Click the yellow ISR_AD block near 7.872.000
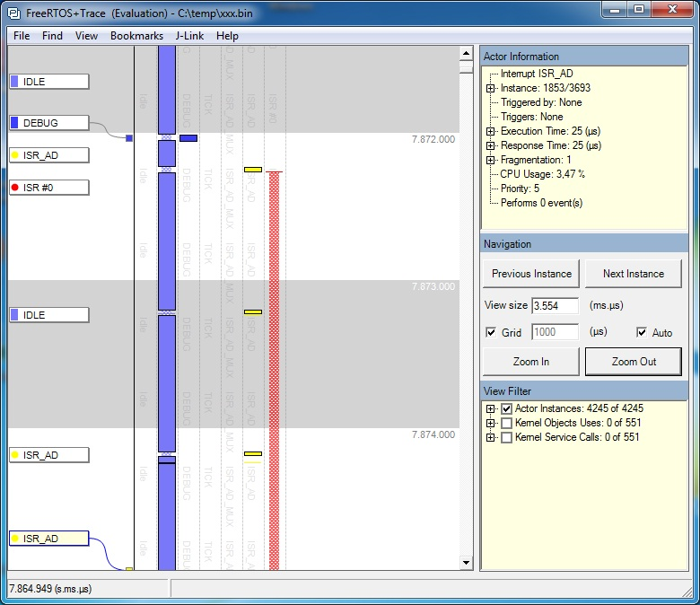The height and width of the screenshot is (605, 700). point(253,170)
